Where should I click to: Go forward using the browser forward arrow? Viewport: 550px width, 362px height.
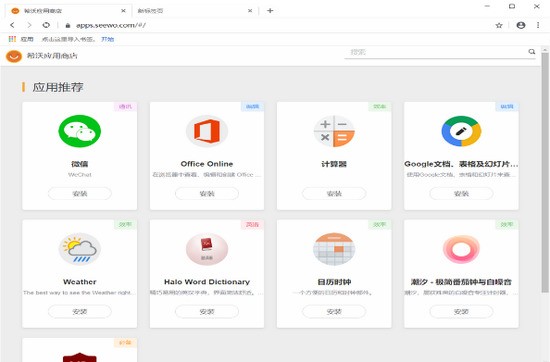(29, 25)
